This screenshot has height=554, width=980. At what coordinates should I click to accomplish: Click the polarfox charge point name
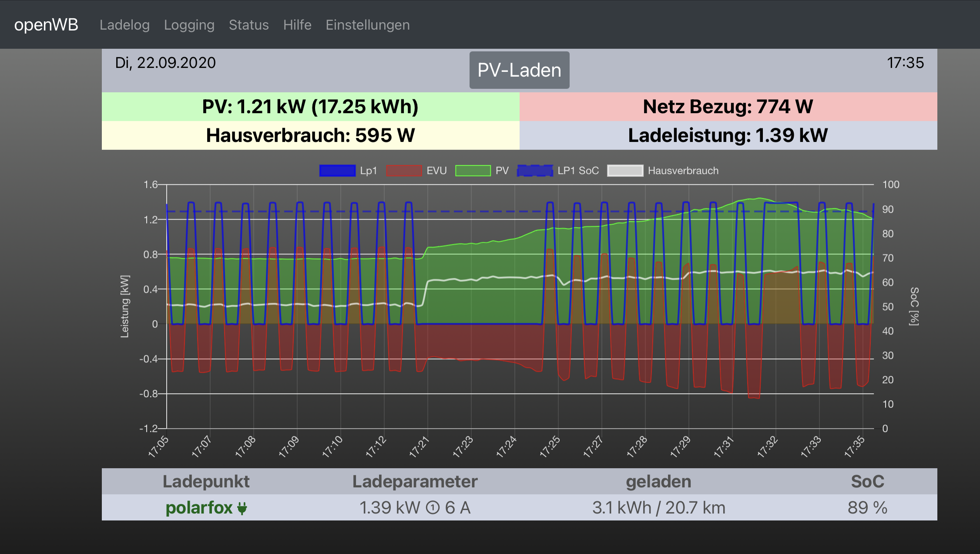[199, 508]
